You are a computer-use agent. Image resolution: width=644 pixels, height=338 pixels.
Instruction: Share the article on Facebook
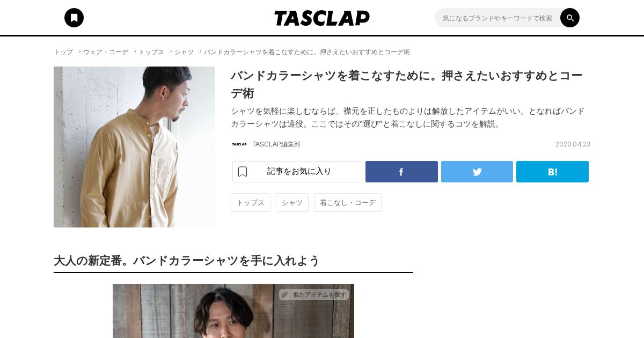click(x=401, y=172)
